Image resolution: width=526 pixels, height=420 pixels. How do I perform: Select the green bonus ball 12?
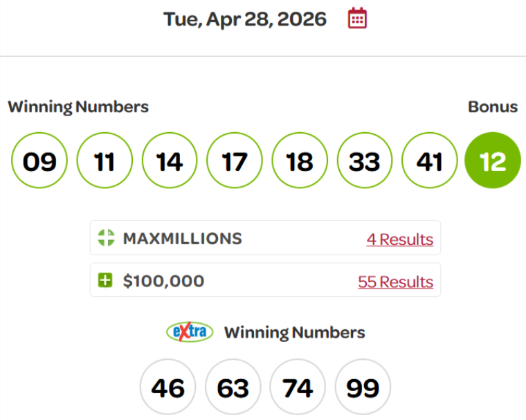(x=493, y=161)
